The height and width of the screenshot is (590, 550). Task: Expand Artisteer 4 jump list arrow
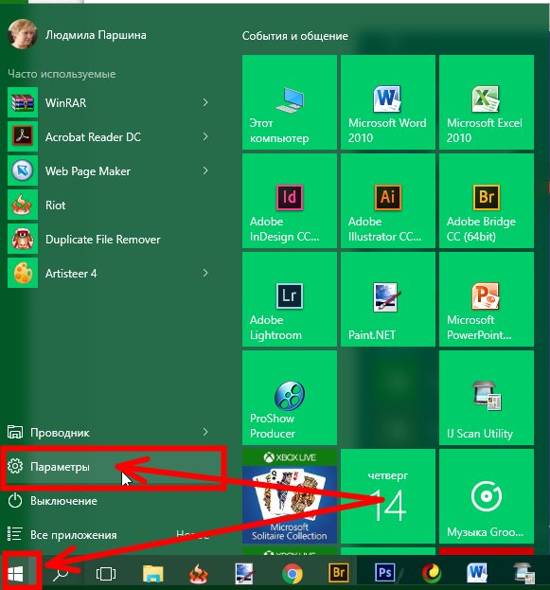205,273
